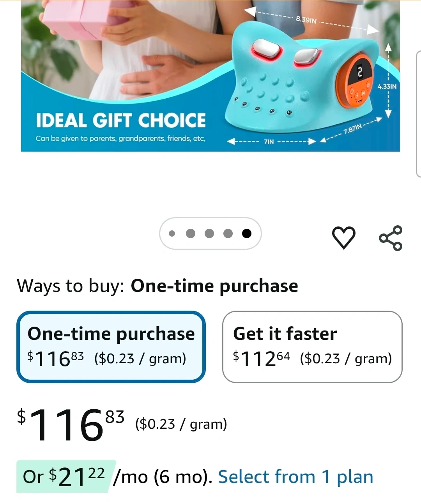
Task: Click the IDEAL GIFT CHOICE banner headline
Action: (121, 120)
